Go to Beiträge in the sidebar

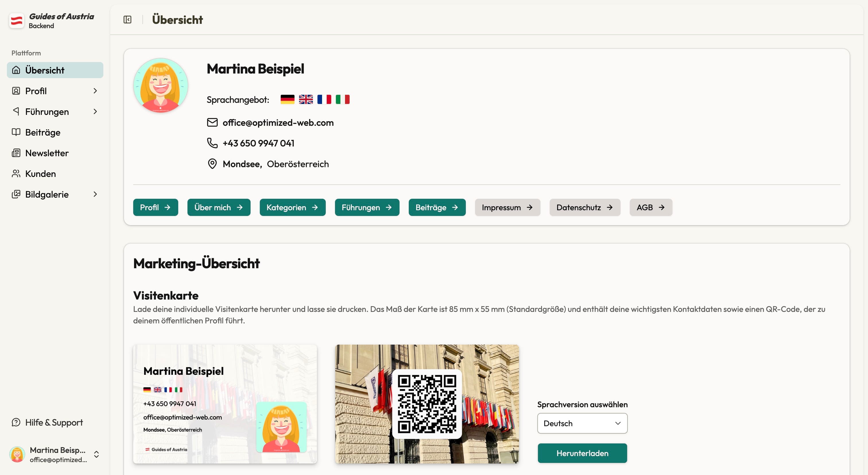click(55, 132)
